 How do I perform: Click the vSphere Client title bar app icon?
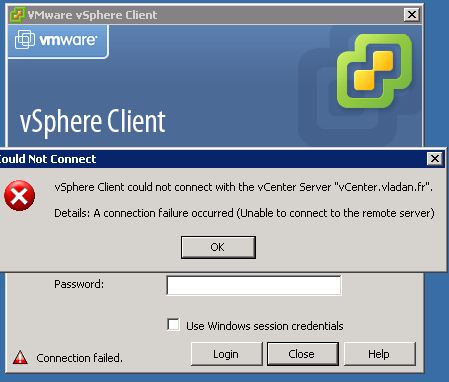tap(17, 15)
